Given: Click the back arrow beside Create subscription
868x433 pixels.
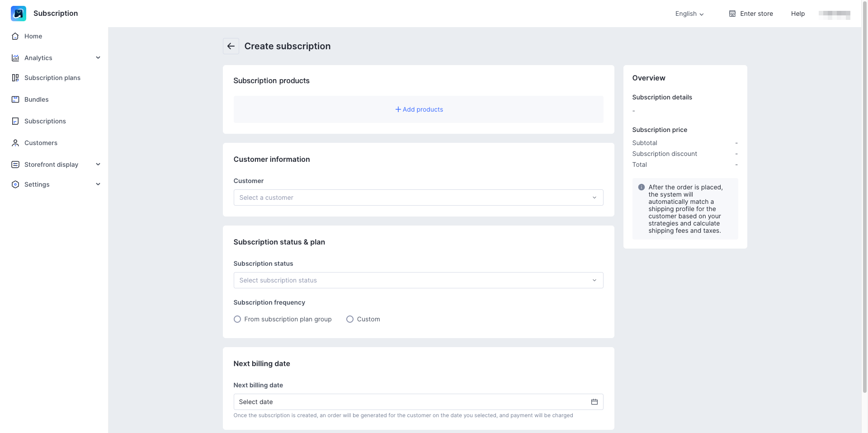Looking at the screenshot, I should click(x=231, y=46).
